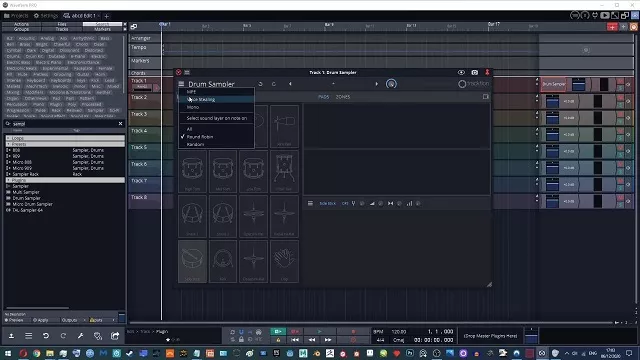Open the Actions browser tab

(x=21, y=24)
